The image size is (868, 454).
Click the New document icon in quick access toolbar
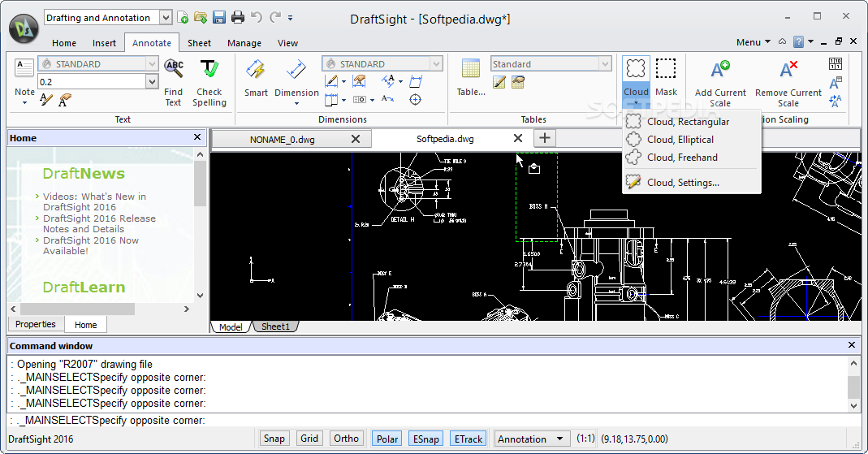point(183,18)
